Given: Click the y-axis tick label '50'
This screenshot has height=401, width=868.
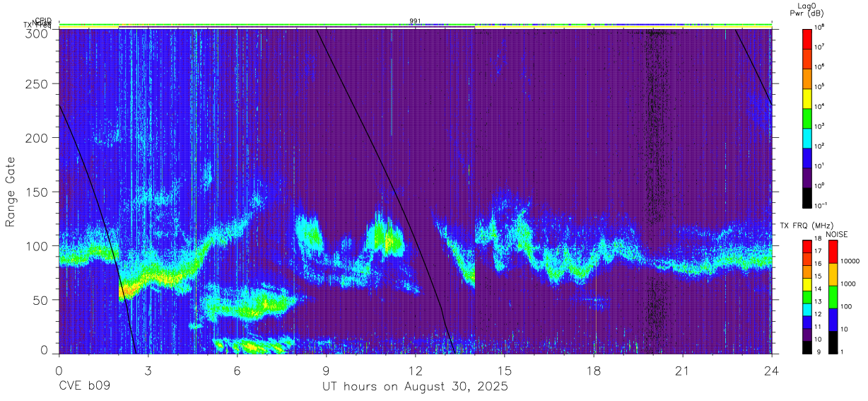Looking at the screenshot, I should click(x=40, y=300).
